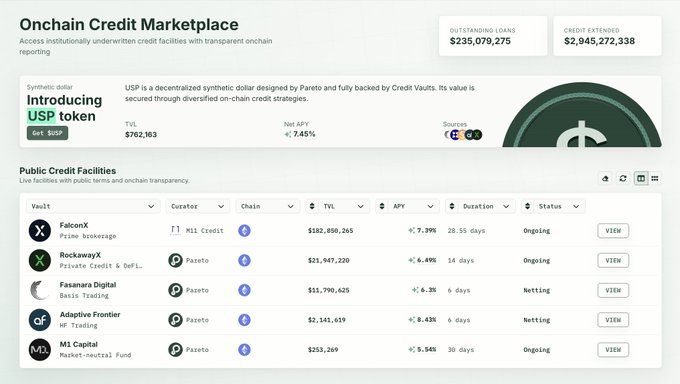The image size is (680, 384).
Task: Click the Pareto curator icon in RockawayX row
Action: click(175, 260)
